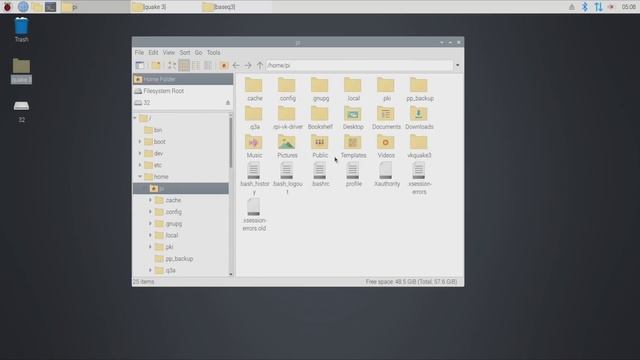Toggle the side pane toolbar icon
640x360 pixels.
(140, 65)
